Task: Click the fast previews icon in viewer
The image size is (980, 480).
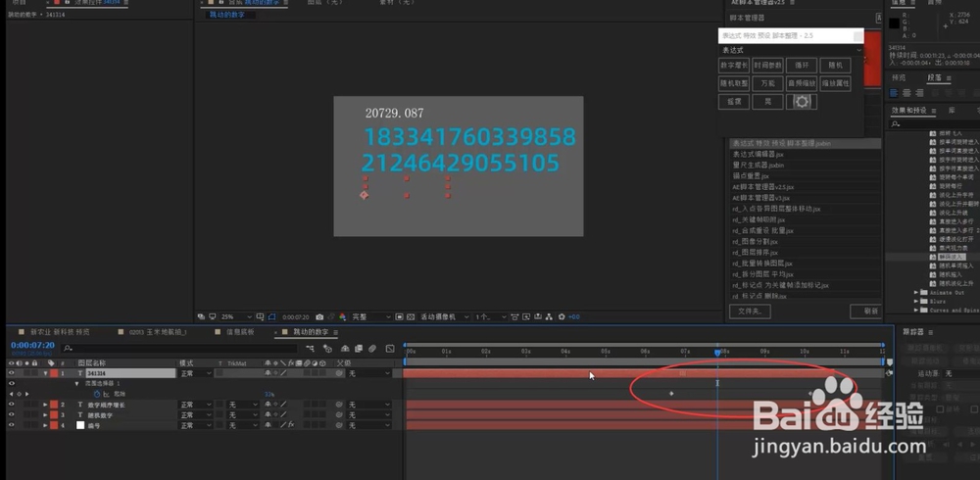Action: (526, 316)
